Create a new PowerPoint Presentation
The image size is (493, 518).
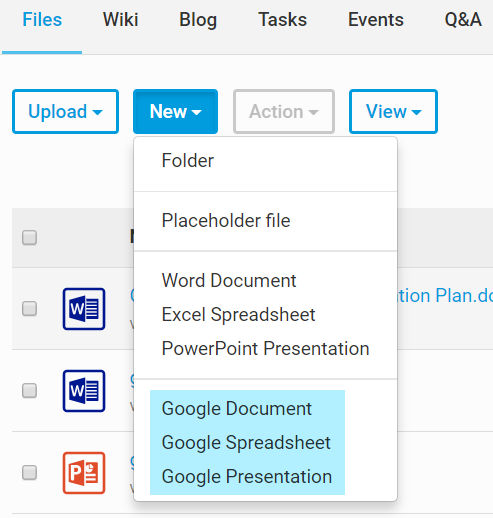point(265,348)
